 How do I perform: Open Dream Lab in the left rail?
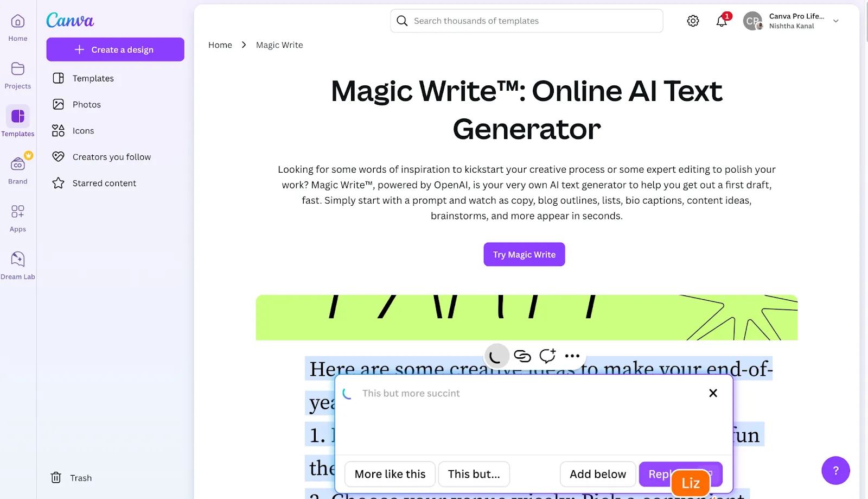(18, 265)
